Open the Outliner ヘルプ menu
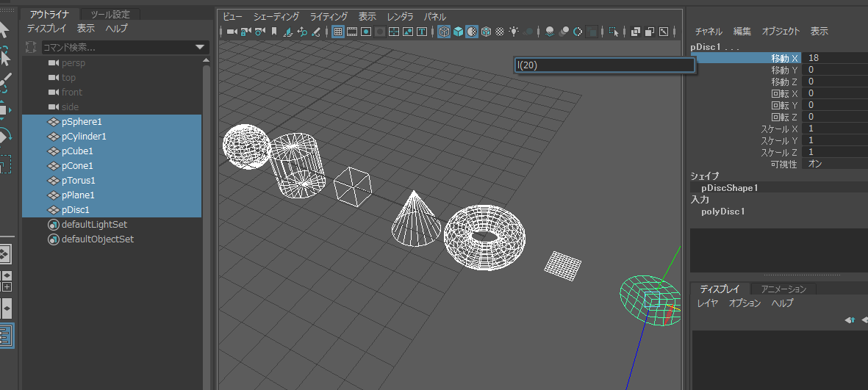 click(x=116, y=29)
